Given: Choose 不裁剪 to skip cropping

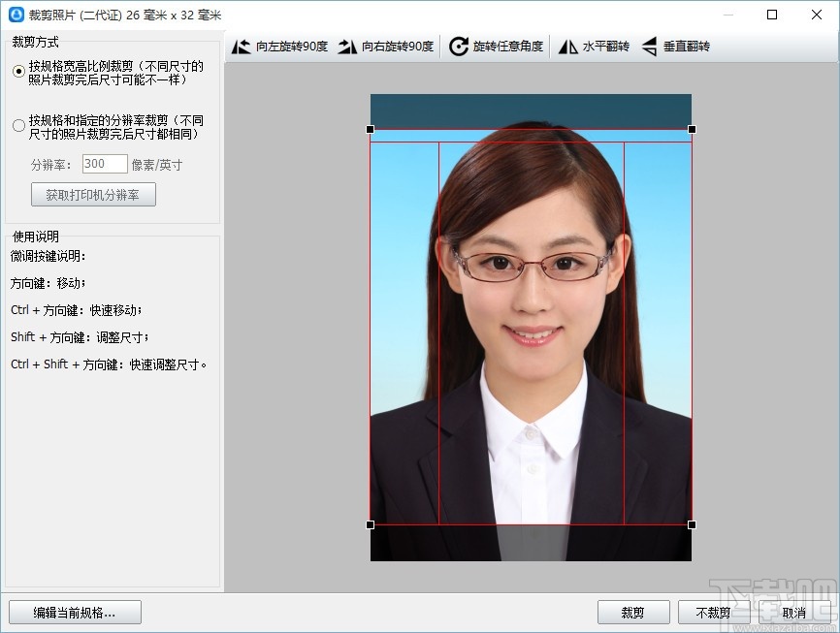Looking at the screenshot, I should 714,612.
